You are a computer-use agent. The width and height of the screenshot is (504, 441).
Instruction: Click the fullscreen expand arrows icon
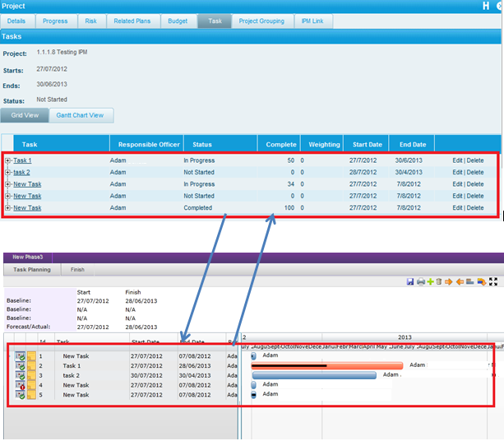point(493,281)
